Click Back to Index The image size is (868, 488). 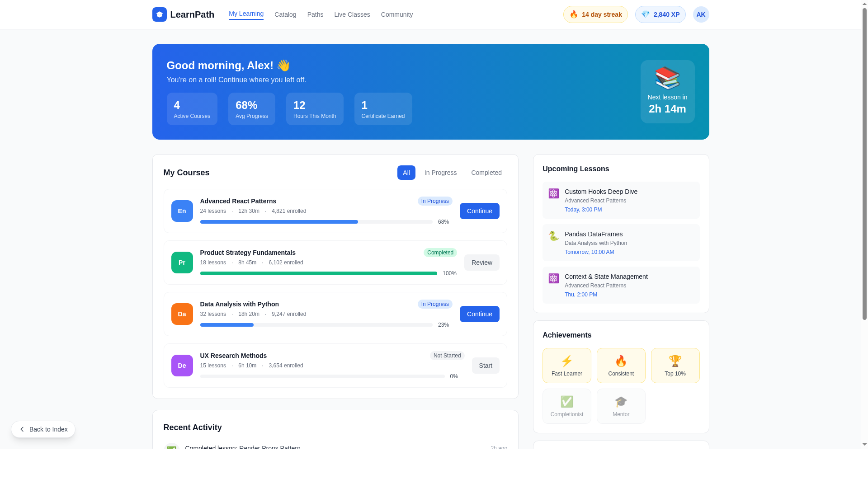tap(43, 429)
